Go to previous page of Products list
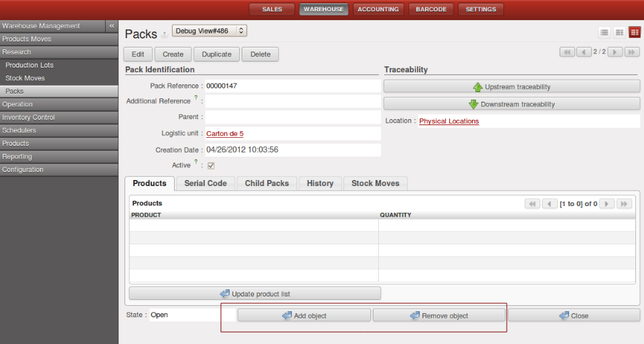The width and height of the screenshot is (644, 344). [550, 203]
